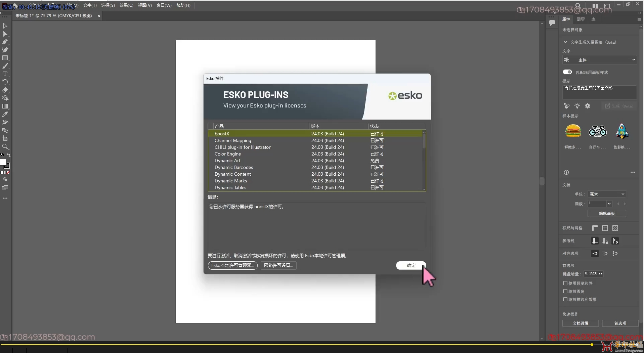
Task: Show rulers in Rulers and Grids
Action: [595, 228]
